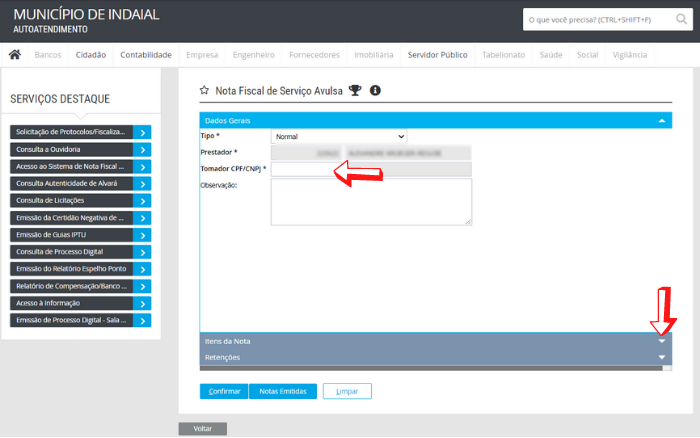Click the home icon in navigation bar
The image size is (700, 438).
15,55
